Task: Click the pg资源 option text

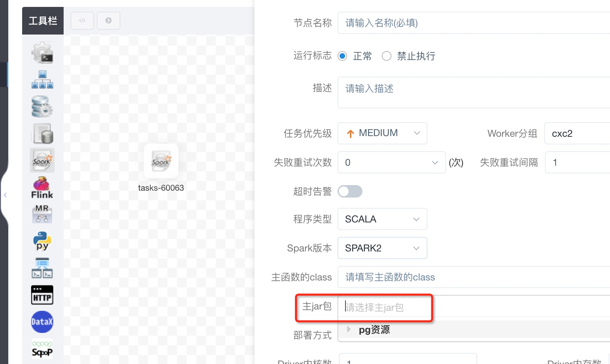Action: click(374, 330)
